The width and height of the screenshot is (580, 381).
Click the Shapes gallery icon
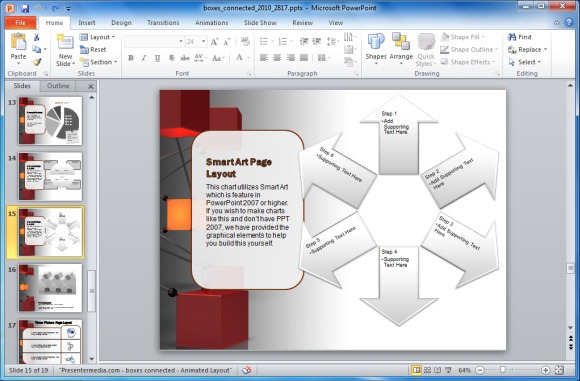[x=376, y=41]
